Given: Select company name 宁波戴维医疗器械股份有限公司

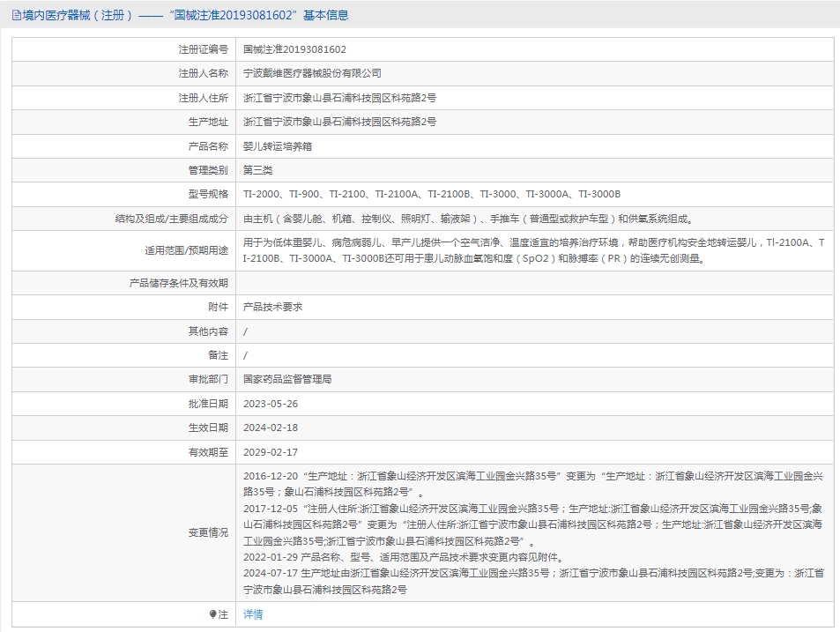Looking at the screenshot, I should pyautogui.click(x=312, y=73).
